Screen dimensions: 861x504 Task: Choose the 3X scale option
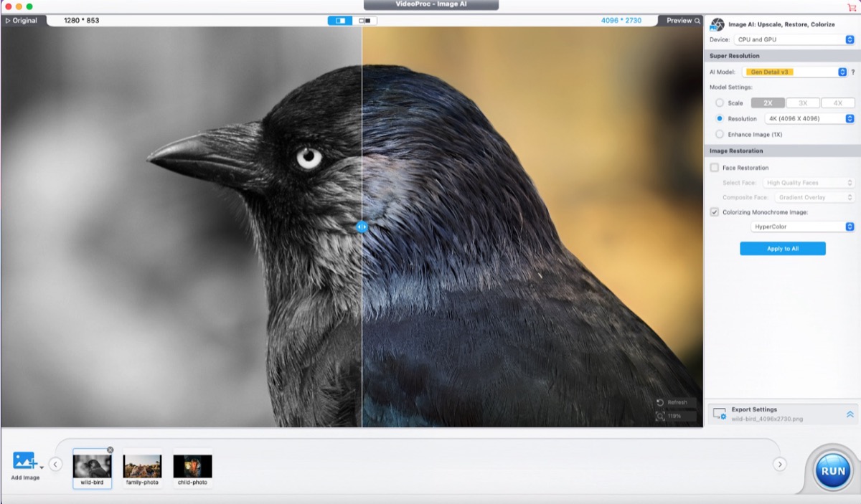(803, 103)
